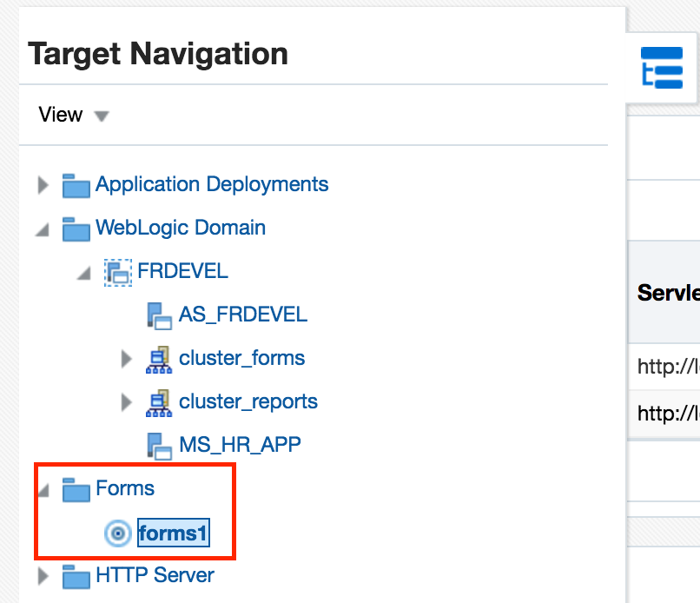Collapse the WebLogic Domain tree node

(x=43, y=228)
